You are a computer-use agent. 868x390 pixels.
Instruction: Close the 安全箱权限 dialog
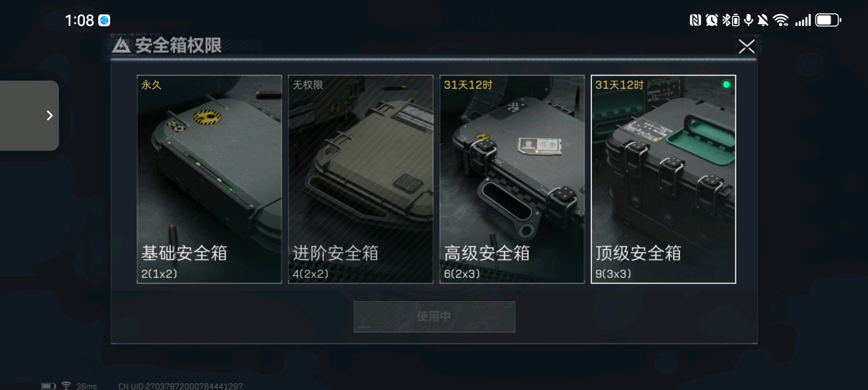tap(746, 46)
